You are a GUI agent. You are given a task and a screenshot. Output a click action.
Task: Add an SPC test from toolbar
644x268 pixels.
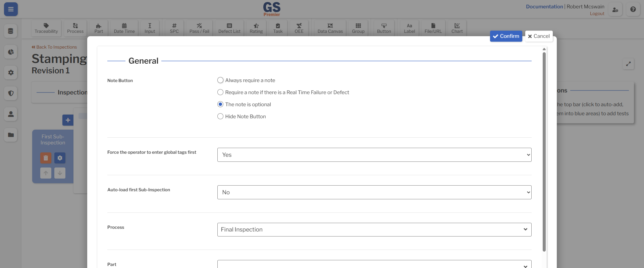[174, 28]
